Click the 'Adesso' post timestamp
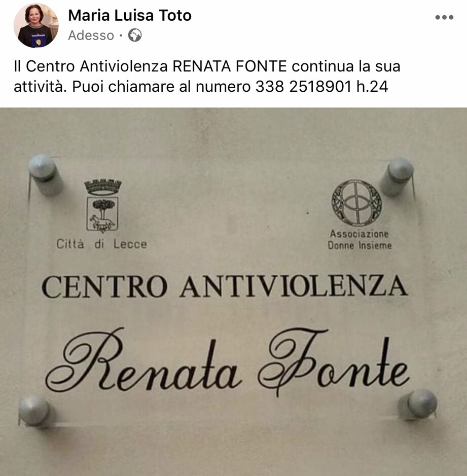The height and width of the screenshot is (476, 467). [91, 35]
